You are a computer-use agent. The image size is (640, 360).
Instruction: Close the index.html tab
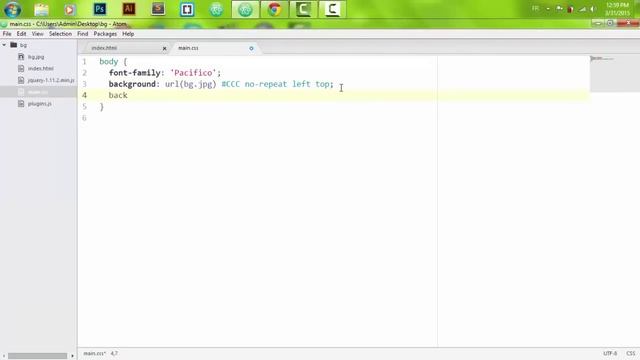164,49
